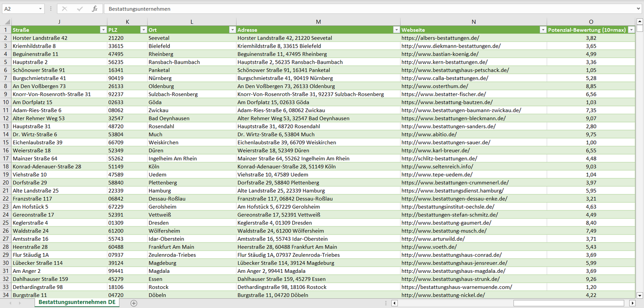The image size is (644, 308).
Task: Select column M header
Action: [x=318, y=22]
